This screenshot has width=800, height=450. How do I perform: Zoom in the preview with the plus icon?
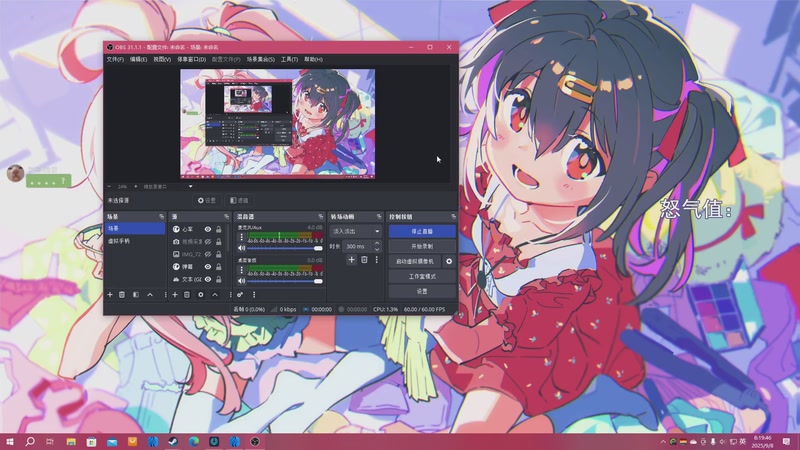135,187
